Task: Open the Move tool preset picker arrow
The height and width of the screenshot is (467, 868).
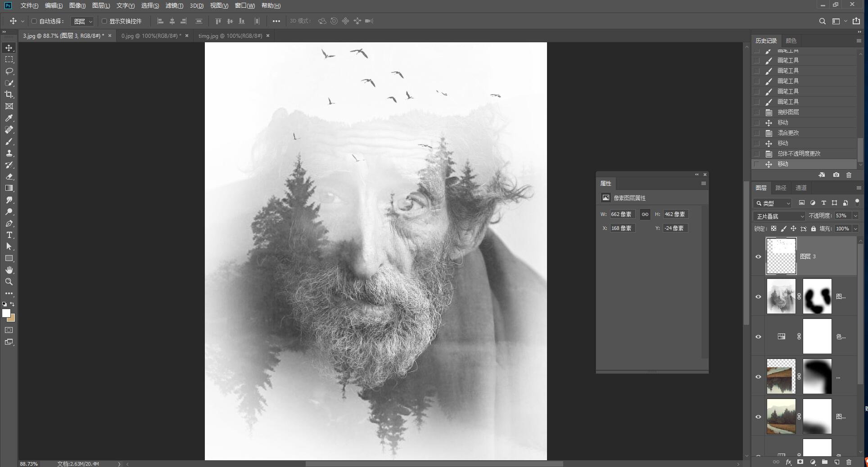Action: point(23,21)
